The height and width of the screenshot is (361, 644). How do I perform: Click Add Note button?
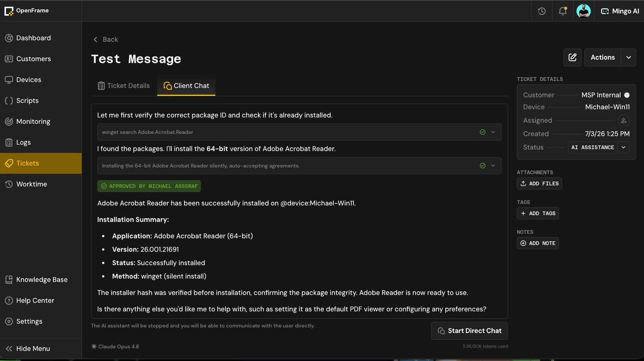click(538, 243)
